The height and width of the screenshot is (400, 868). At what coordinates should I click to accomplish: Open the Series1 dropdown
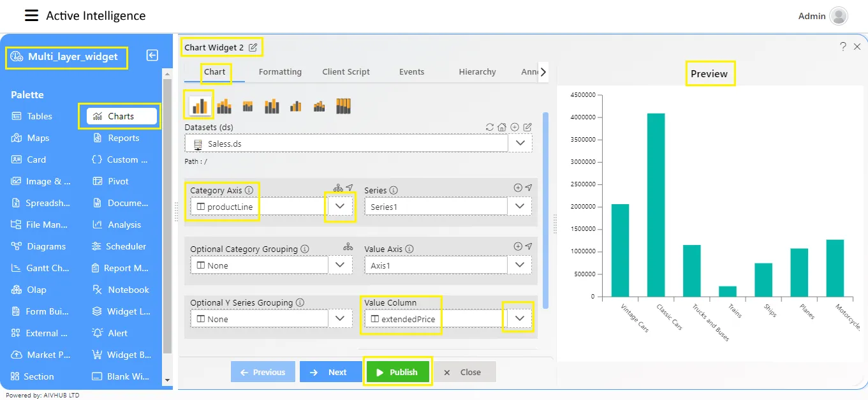tap(520, 206)
